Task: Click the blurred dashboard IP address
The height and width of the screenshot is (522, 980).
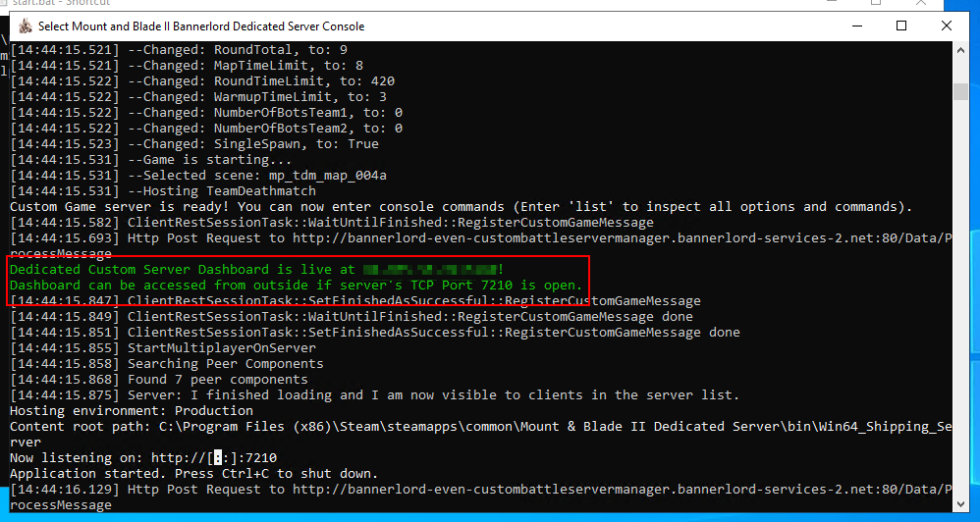Action: (431, 270)
